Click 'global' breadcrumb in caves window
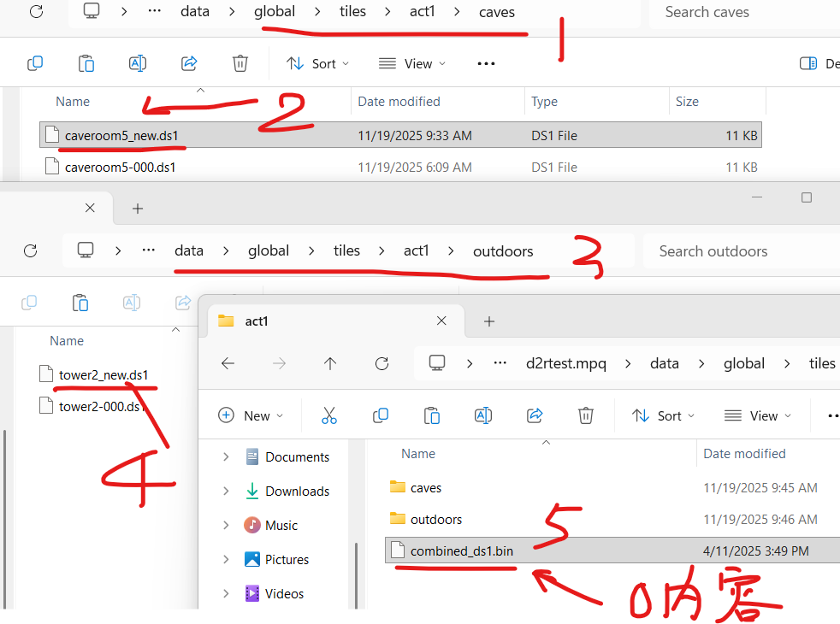Image resolution: width=840 pixels, height=624 pixels. coord(275,11)
